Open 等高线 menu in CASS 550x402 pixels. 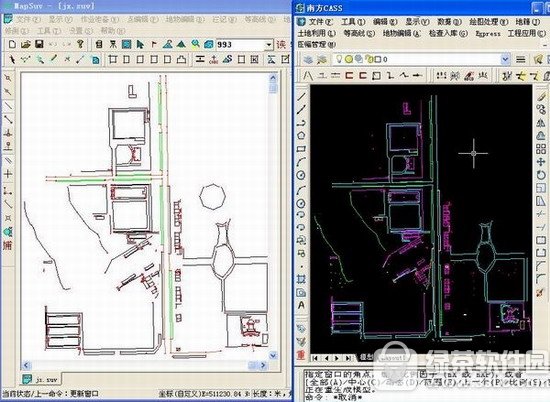(x=359, y=33)
